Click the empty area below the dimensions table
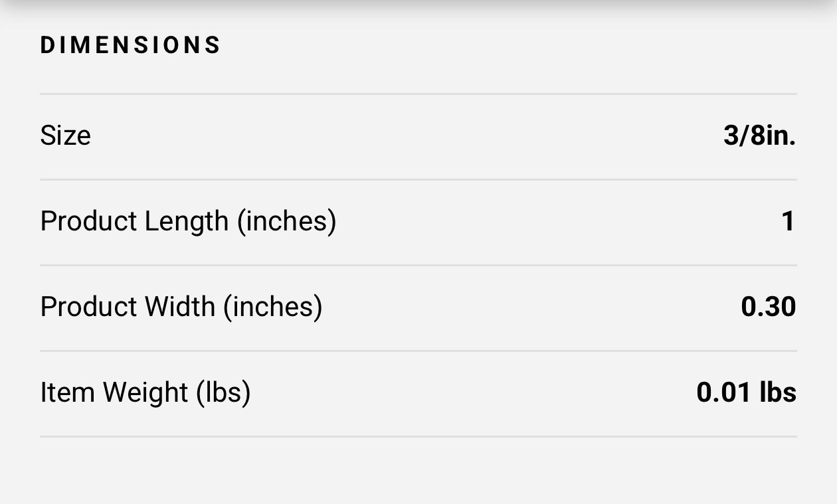 (418, 471)
